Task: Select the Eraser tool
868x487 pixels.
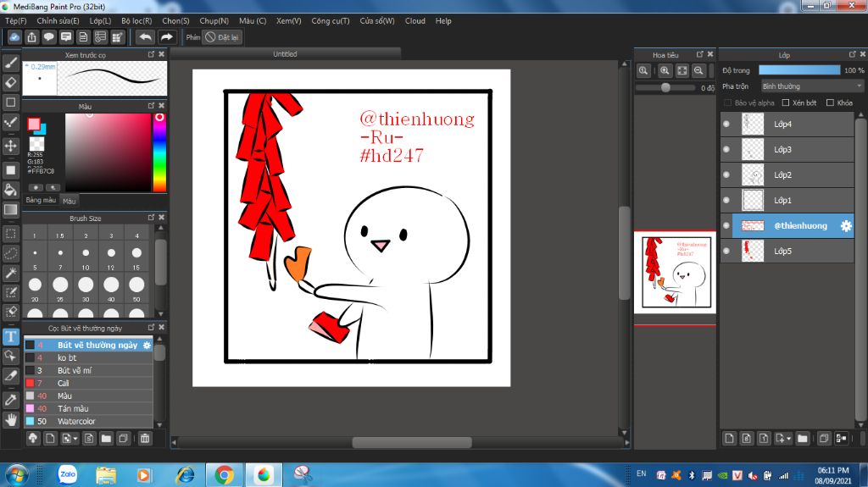Action: (x=10, y=82)
